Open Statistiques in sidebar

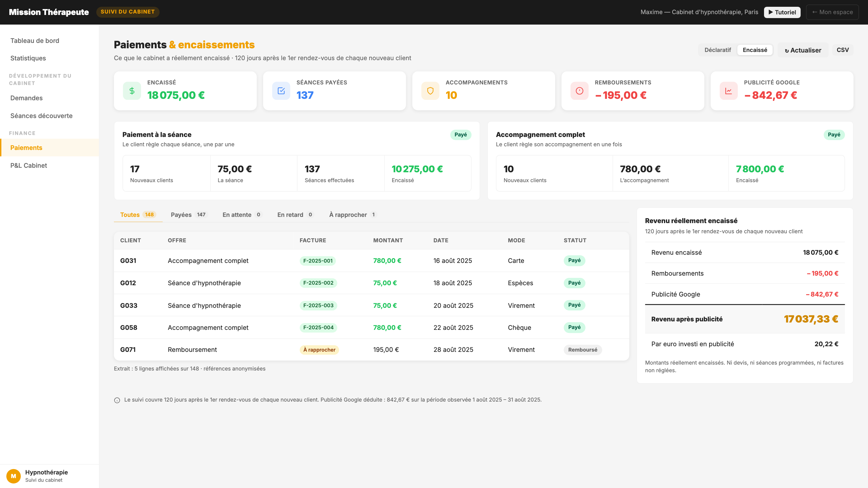(49, 58)
